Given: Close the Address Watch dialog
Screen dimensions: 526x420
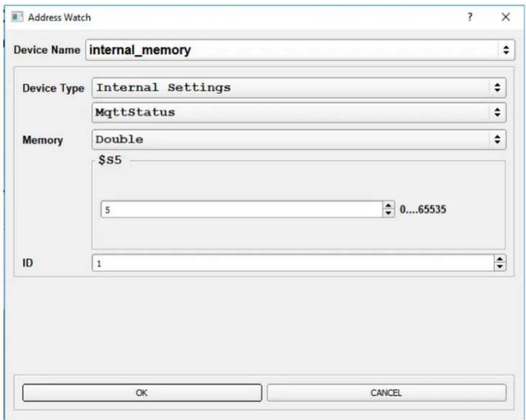Looking at the screenshot, I should coord(506,17).
